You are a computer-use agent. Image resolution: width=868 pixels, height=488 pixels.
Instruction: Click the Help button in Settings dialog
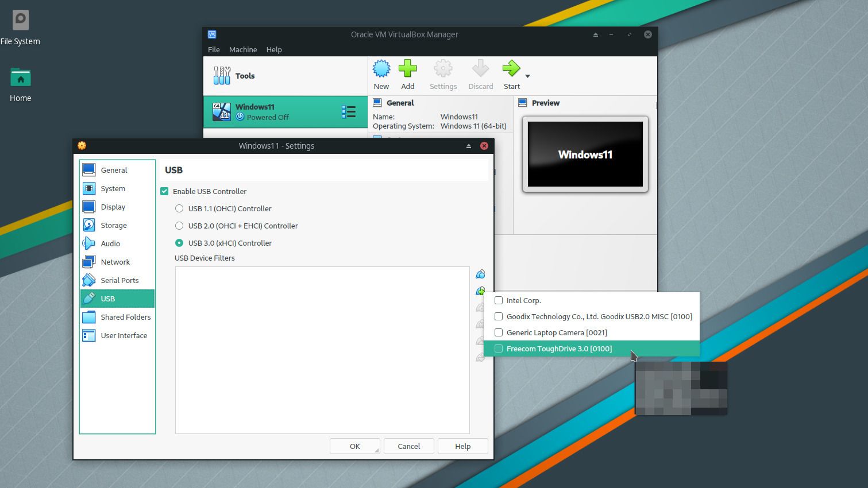pyautogui.click(x=463, y=446)
